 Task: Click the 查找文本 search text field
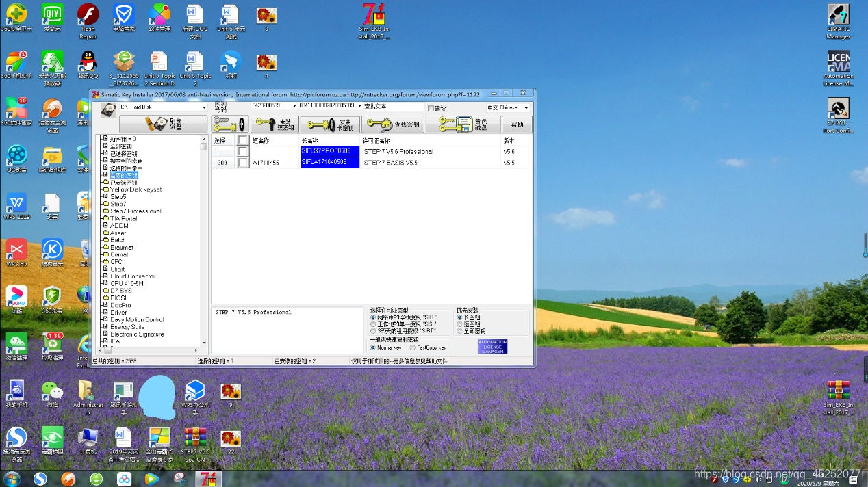[x=394, y=107]
